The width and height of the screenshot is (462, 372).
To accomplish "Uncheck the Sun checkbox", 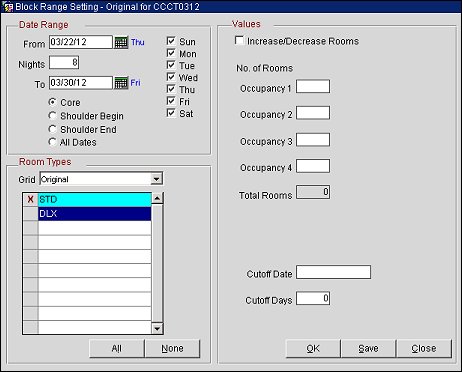I will 171,41.
